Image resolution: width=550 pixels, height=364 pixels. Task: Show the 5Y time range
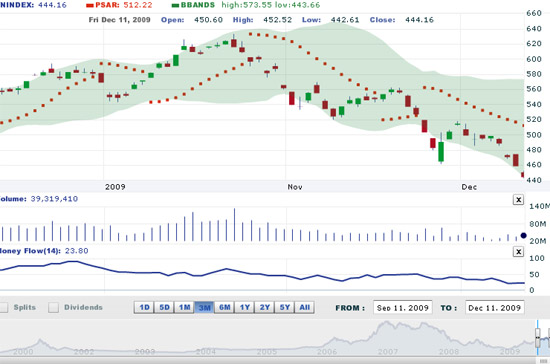click(x=284, y=308)
